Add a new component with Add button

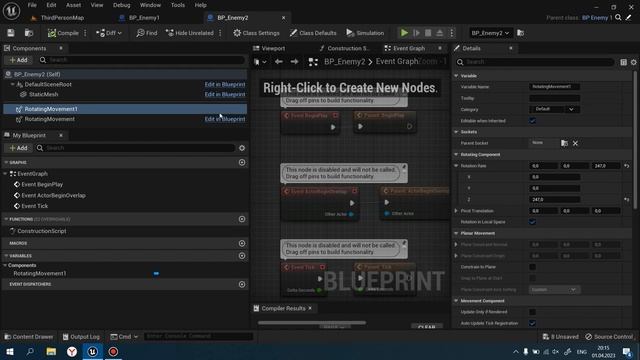pyautogui.click(x=18, y=60)
